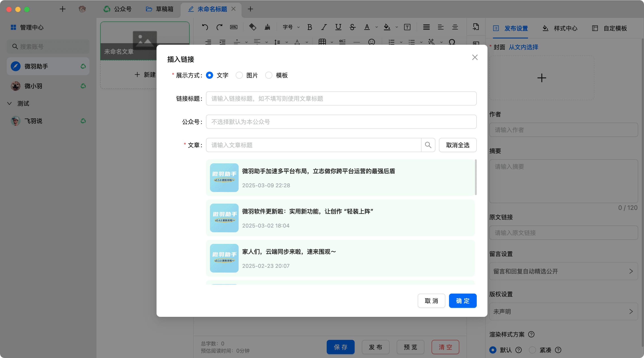Collapse the 测试 account group
This screenshot has width=644, height=358.
(9, 104)
